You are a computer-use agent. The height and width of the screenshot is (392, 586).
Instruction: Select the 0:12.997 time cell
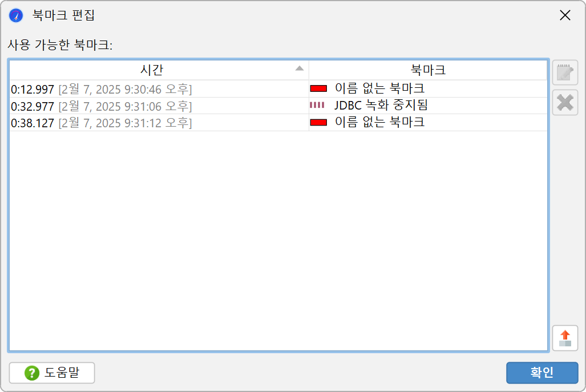click(159, 89)
